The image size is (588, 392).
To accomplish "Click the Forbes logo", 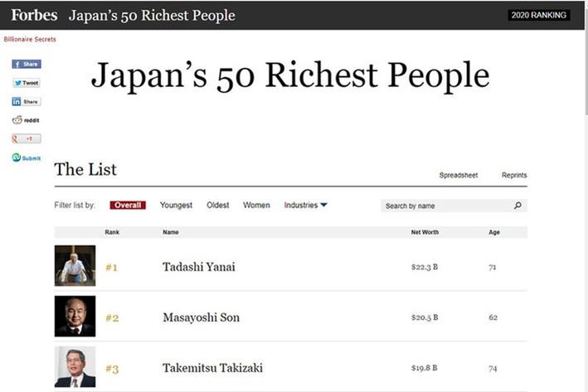I will pyautogui.click(x=34, y=15).
